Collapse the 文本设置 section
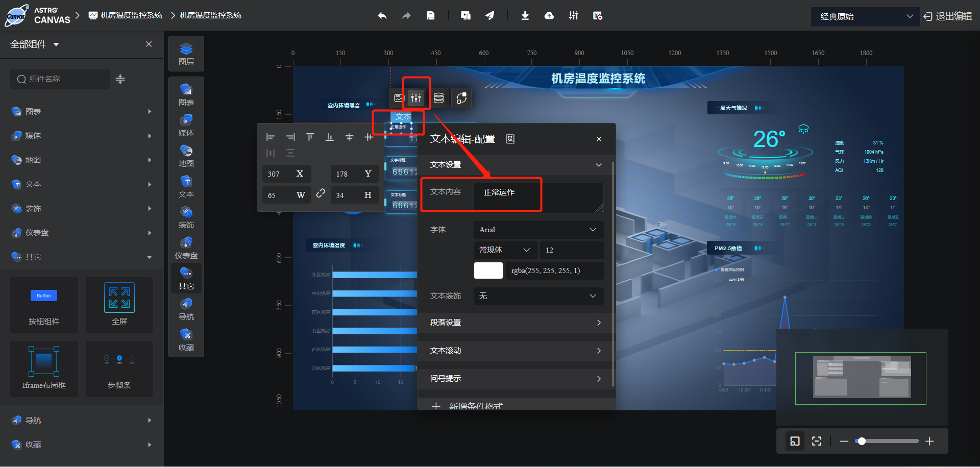Image resolution: width=980 pixels, height=468 pixels. click(x=516, y=165)
